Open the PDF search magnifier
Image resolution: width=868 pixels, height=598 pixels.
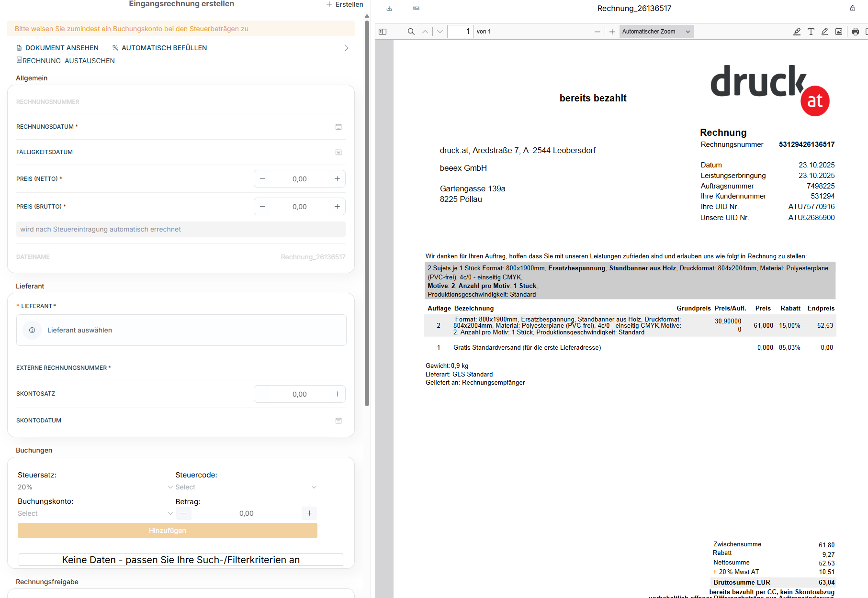click(411, 32)
